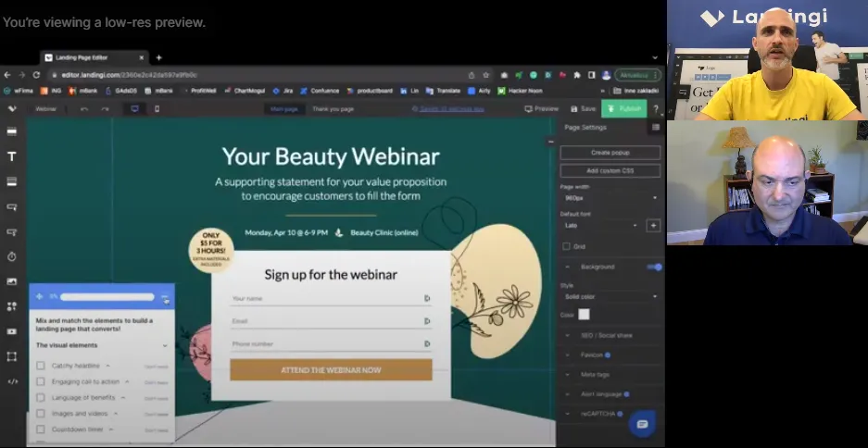Expand the Meta tags section

[568, 375]
